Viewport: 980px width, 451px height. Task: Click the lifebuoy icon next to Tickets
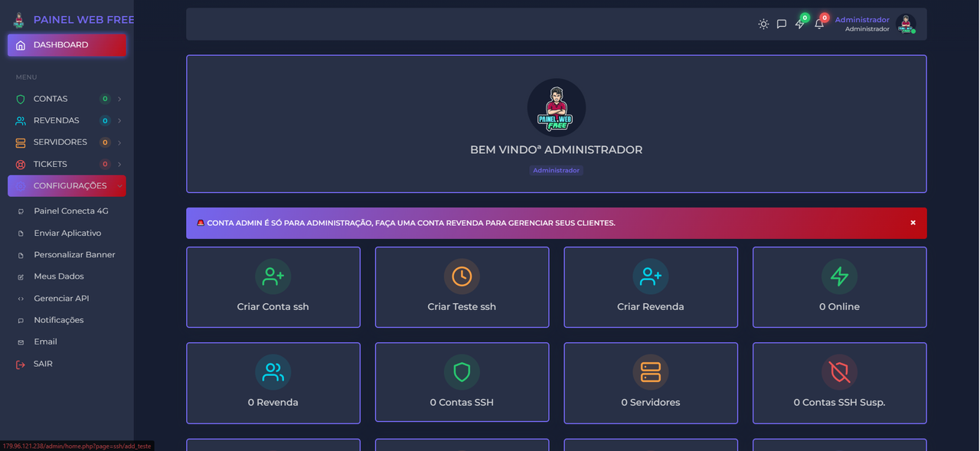click(x=21, y=165)
